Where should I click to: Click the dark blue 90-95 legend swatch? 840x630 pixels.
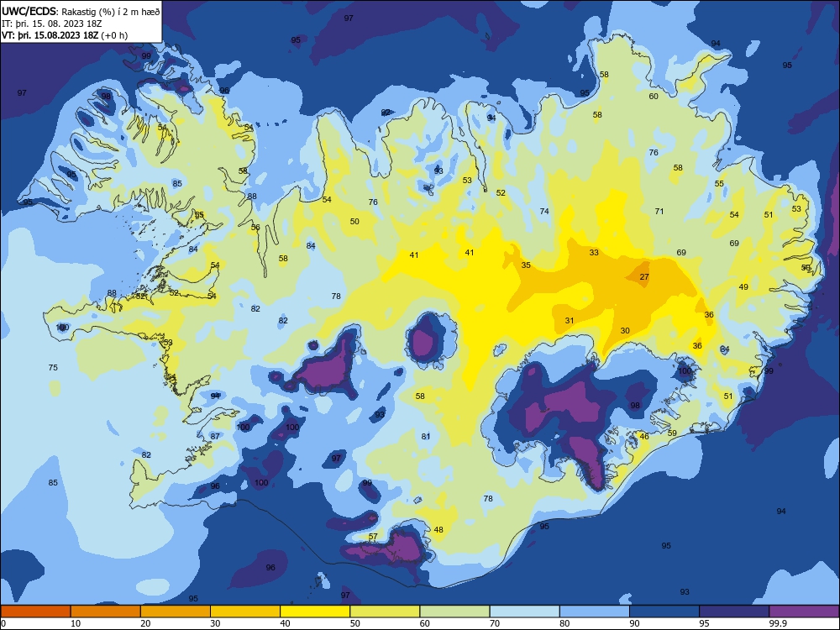pos(664,612)
